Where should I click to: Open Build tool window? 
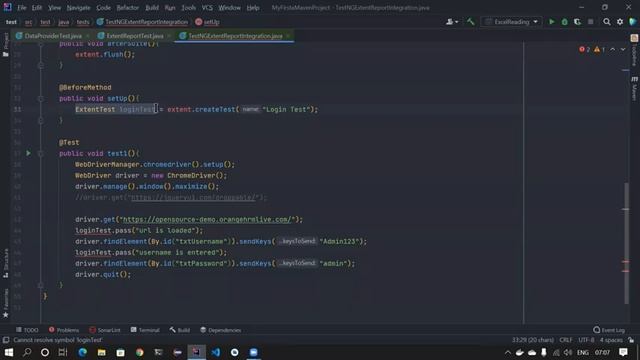pyautogui.click(x=180, y=330)
